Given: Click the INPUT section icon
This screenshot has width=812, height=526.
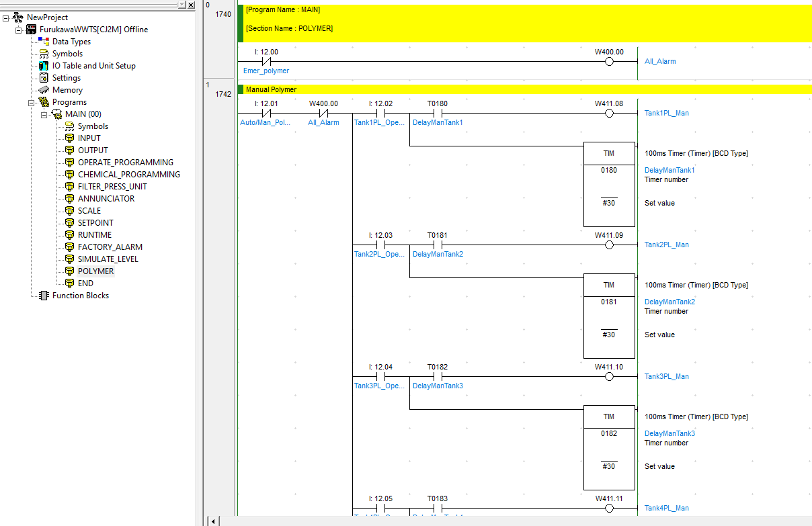Looking at the screenshot, I should 69,138.
